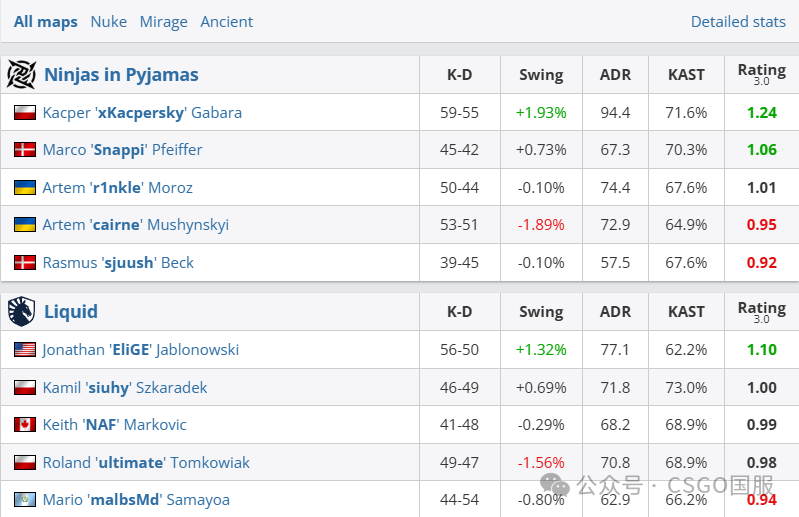Click the US flag next to EliGE
Screen dimensions: 799x517
click(25, 350)
